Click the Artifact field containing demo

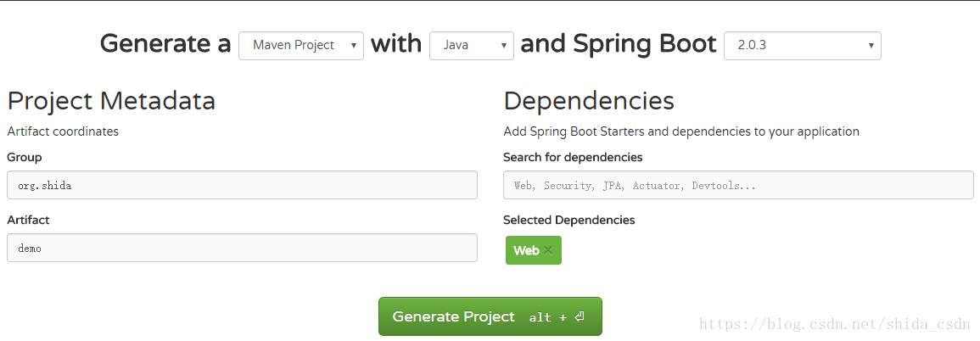point(242,248)
